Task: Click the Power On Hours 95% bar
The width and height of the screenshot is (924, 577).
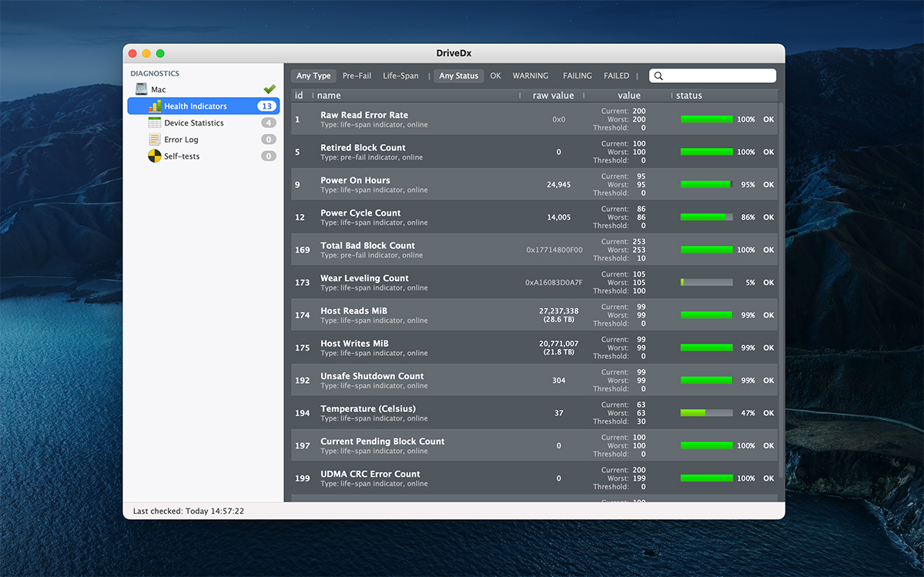Action: pos(707,185)
